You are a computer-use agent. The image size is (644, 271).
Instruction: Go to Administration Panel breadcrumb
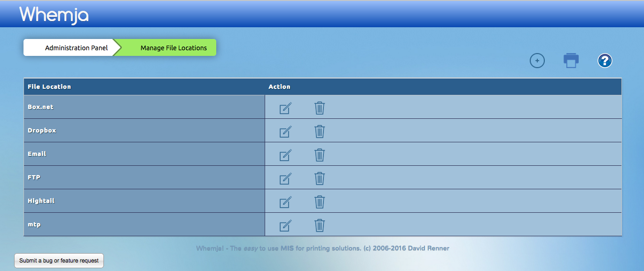[76, 48]
